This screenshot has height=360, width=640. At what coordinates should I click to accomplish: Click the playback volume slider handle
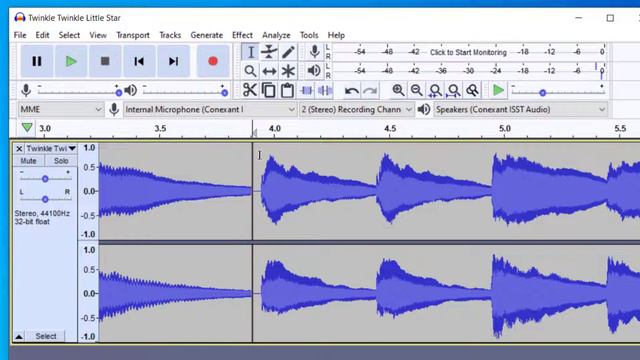coord(224,93)
